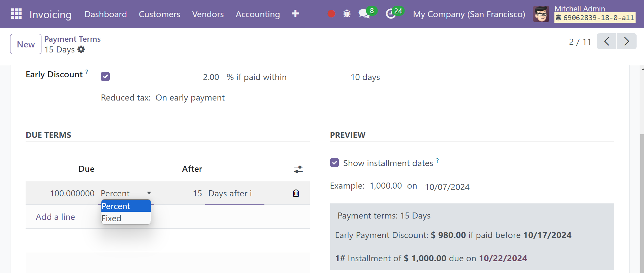This screenshot has width=644, height=273.
Task: Create a New payment term
Action: [26, 44]
